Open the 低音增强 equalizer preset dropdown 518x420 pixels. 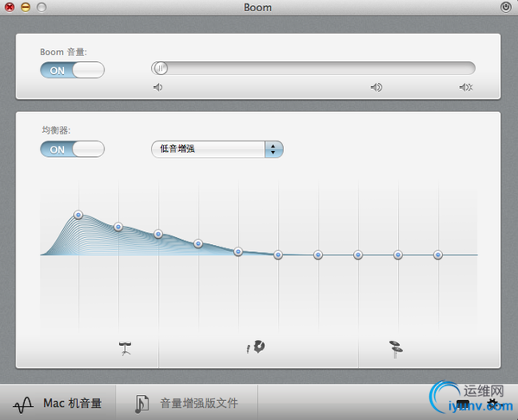(x=217, y=149)
